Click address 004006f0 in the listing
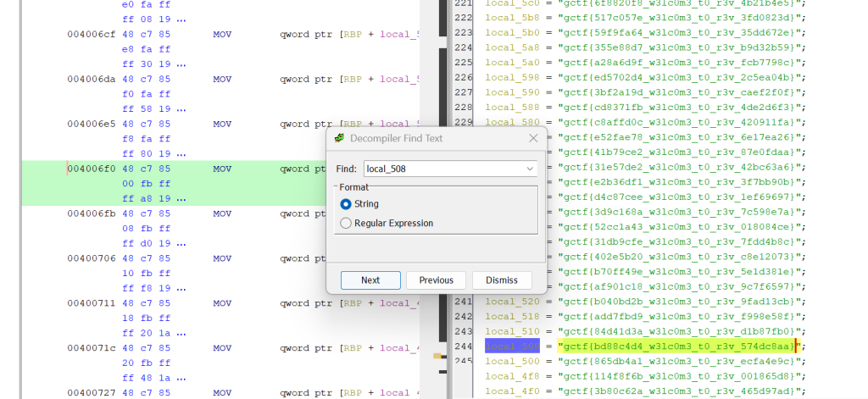 pos(92,169)
